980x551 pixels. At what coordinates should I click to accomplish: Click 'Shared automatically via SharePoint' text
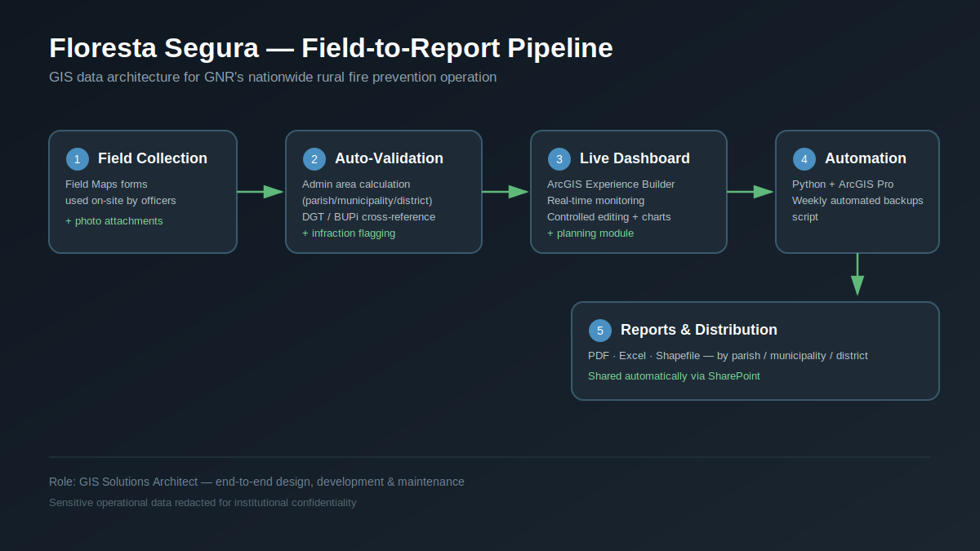pyautogui.click(x=674, y=376)
